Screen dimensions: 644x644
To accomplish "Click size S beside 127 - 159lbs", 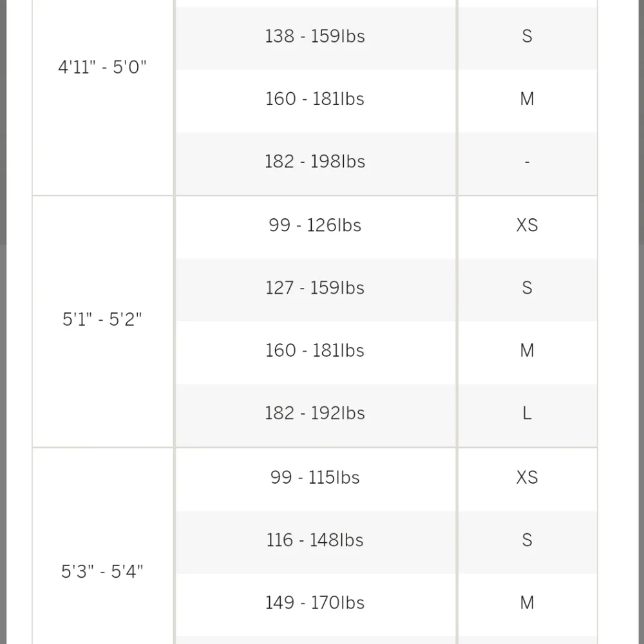I will coord(527,290).
